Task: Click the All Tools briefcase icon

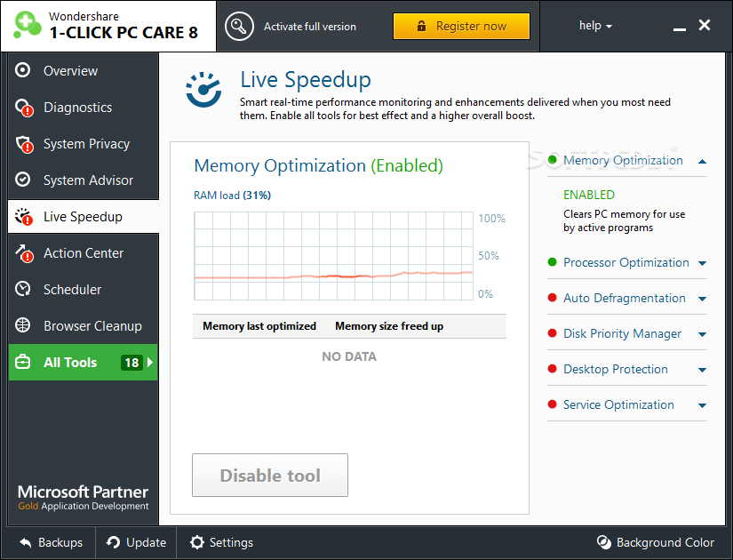Action: tap(22, 362)
